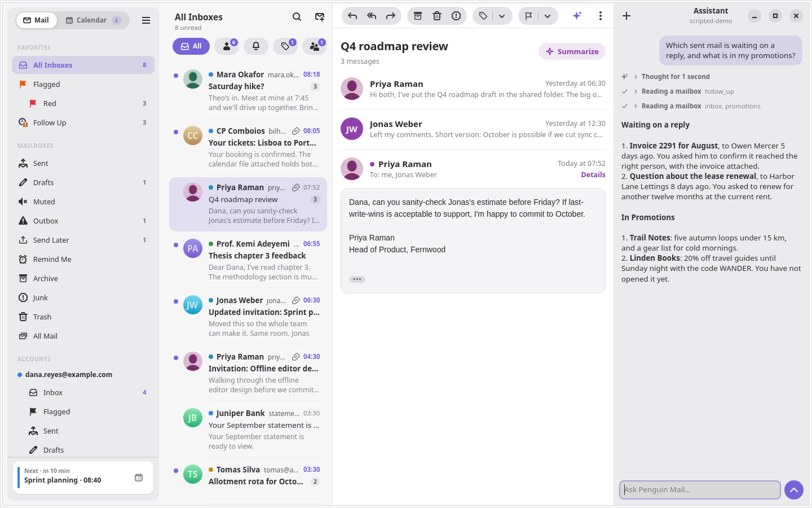Open the 'Saturday hike?' email from Mara Okafor
812x508 pixels.
(248, 90)
